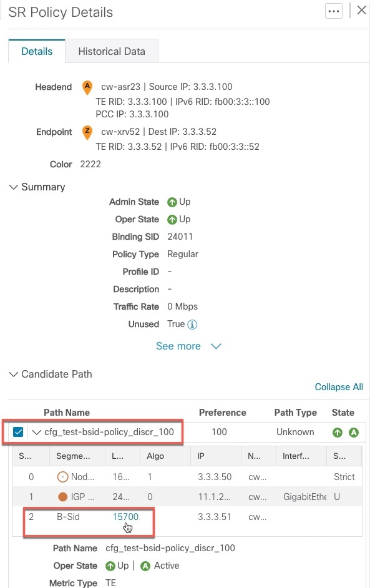
Task: Collapse the Candidate Path section
Action: click(x=14, y=374)
